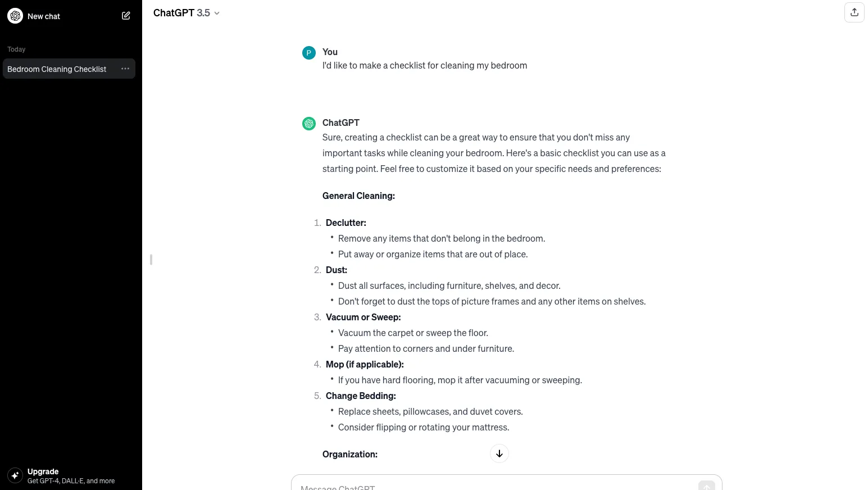Click the send message arrow button
The image size is (868, 490).
pos(706,486)
